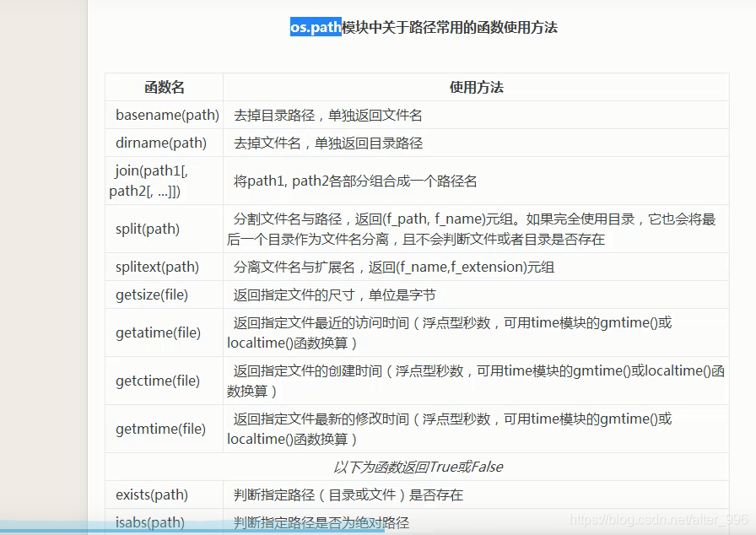This screenshot has width=756, height=535.
Task: Click the 使用方法 column header
Action: click(473, 87)
